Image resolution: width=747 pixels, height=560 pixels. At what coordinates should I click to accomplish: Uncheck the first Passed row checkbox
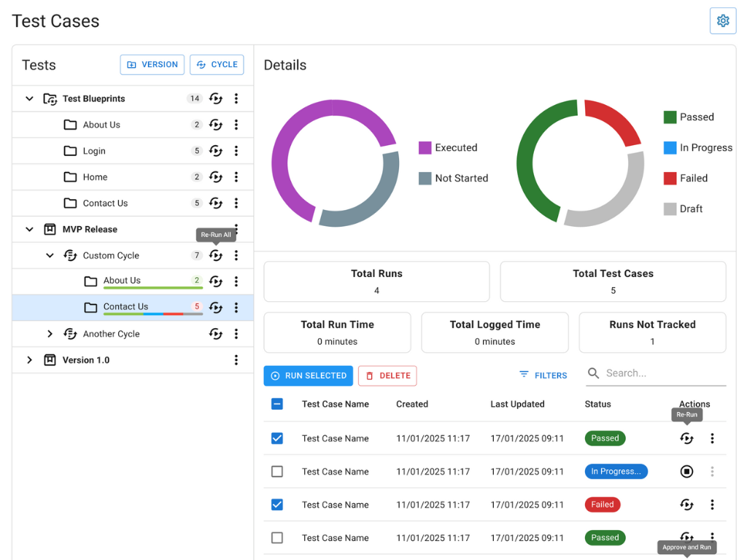pyautogui.click(x=277, y=438)
